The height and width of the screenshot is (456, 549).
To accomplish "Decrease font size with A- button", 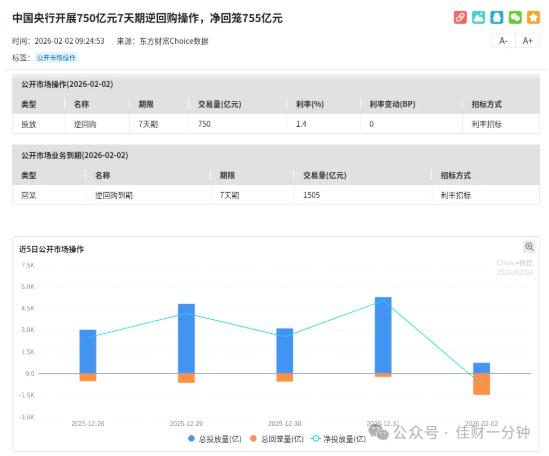I will coord(503,41).
